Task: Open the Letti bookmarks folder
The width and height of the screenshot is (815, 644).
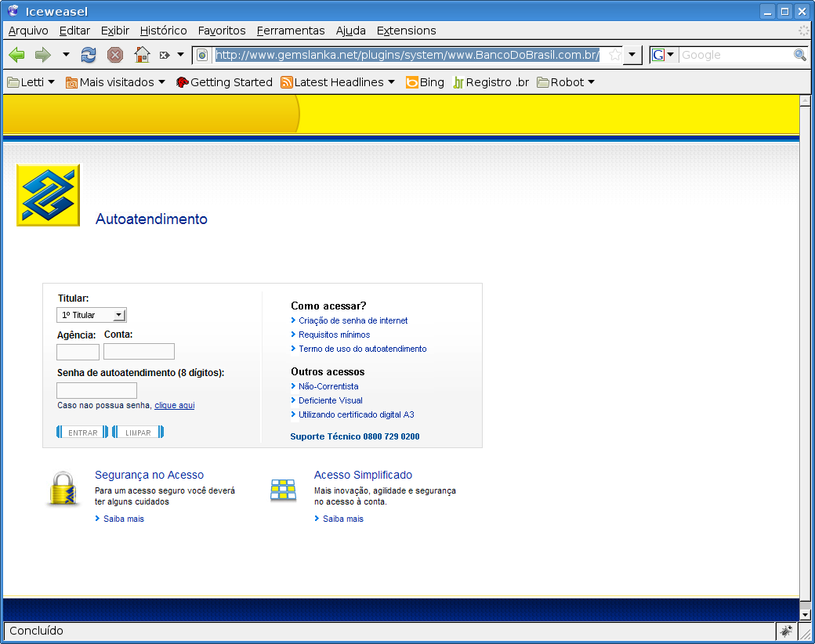Action: [x=31, y=82]
